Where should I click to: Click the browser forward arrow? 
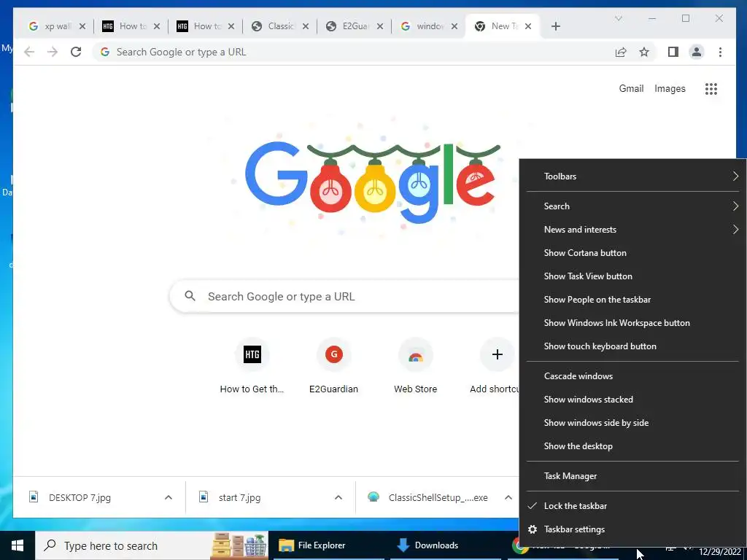[53, 52]
